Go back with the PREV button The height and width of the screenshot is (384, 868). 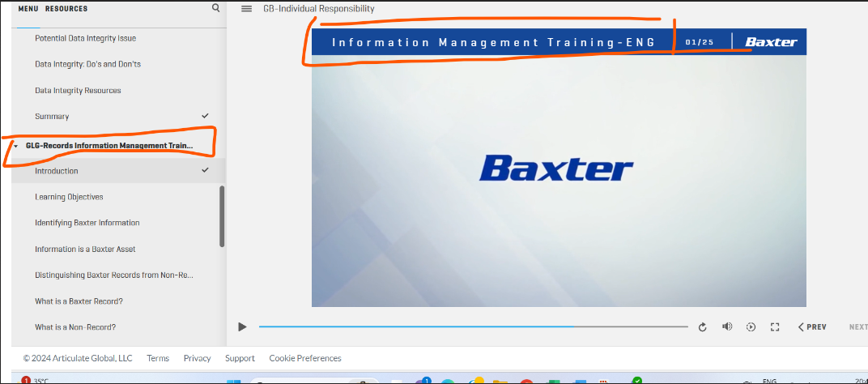[x=813, y=327]
